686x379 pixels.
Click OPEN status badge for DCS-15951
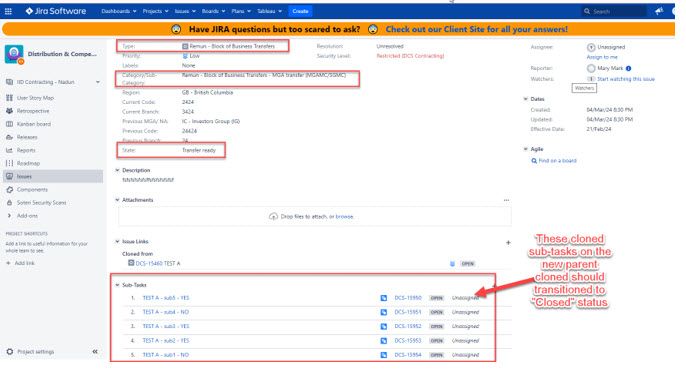[437, 312]
